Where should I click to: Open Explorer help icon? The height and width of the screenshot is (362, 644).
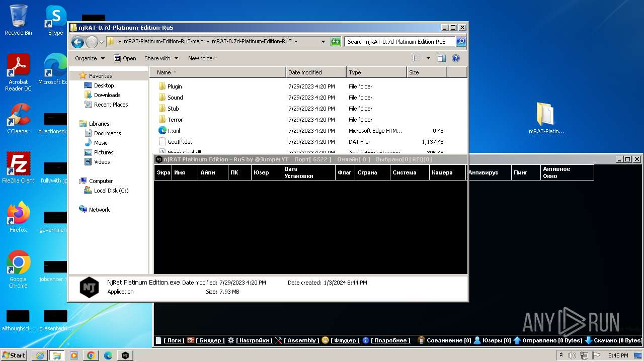coord(456,58)
